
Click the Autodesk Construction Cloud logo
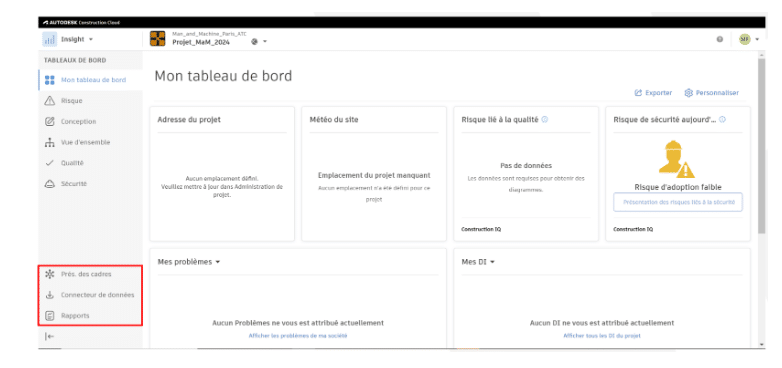click(x=81, y=22)
